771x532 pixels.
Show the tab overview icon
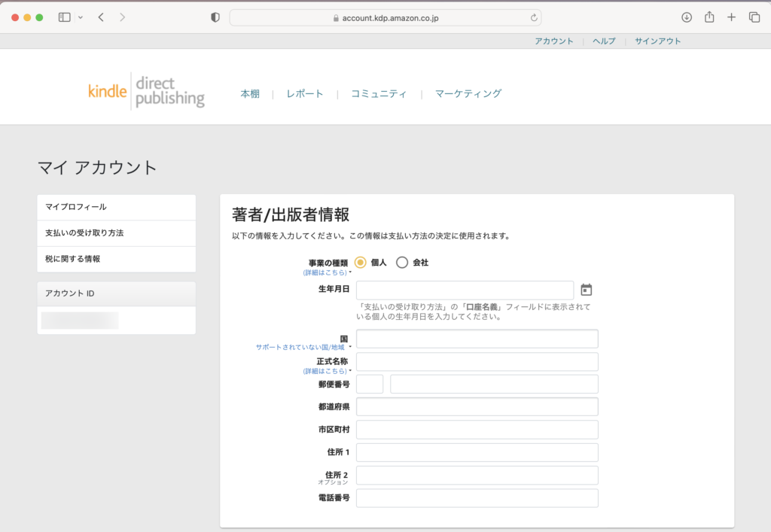[754, 17]
